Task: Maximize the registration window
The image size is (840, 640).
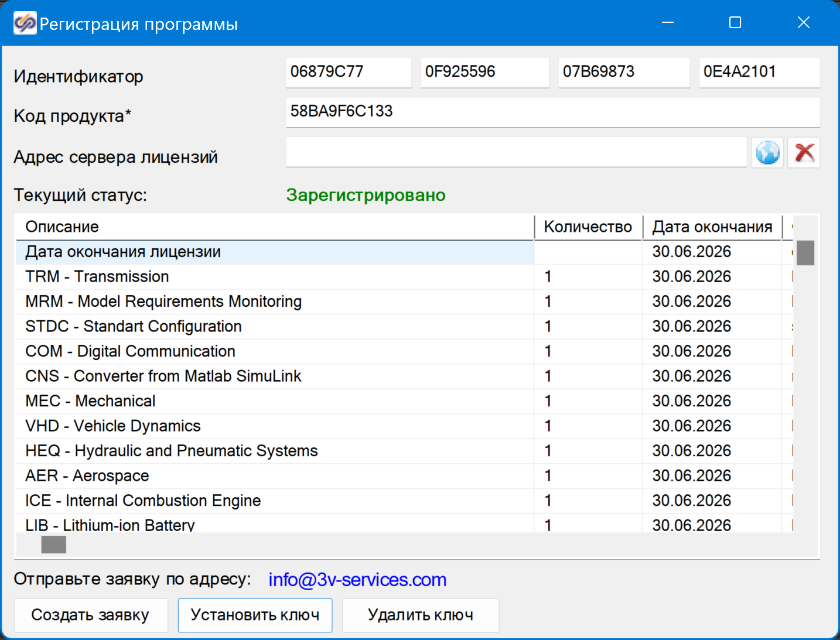Action: pos(735,23)
